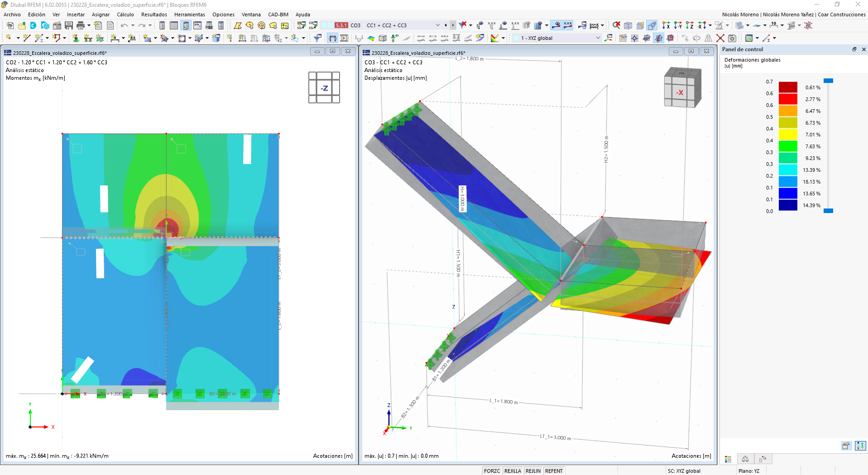Screen dimensions: 868x475
Task: Click the result animation film icon
Action: click(345, 38)
